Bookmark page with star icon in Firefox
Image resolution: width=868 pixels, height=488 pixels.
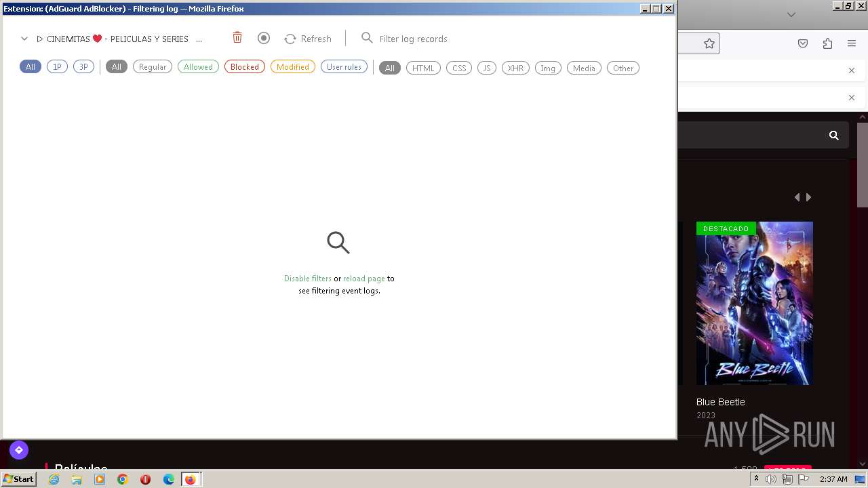tap(709, 43)
